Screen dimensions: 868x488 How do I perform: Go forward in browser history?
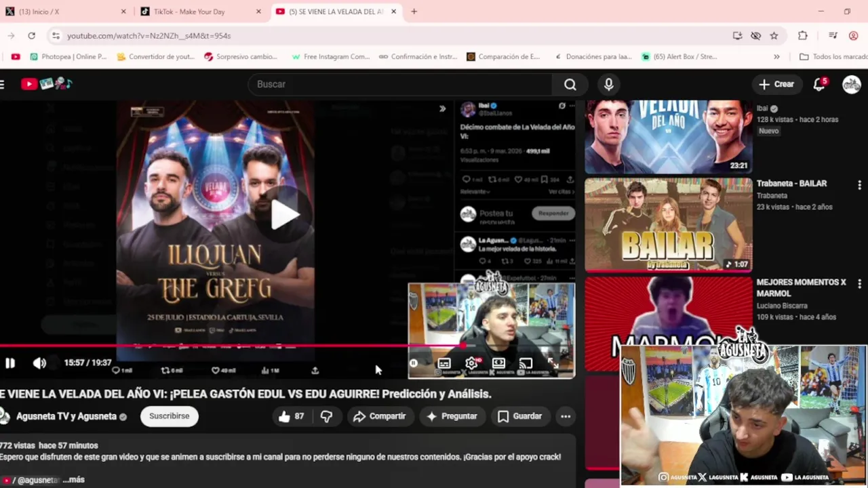pos(11,35)
